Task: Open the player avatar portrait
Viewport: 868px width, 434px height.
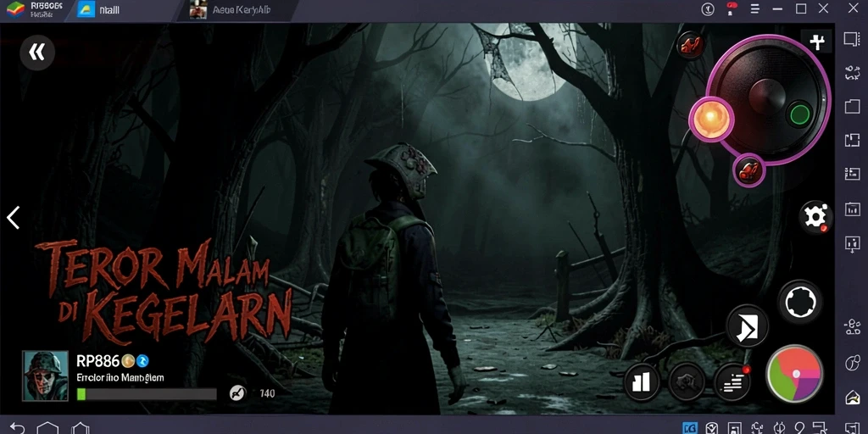Action: click(x=46, y=376)
